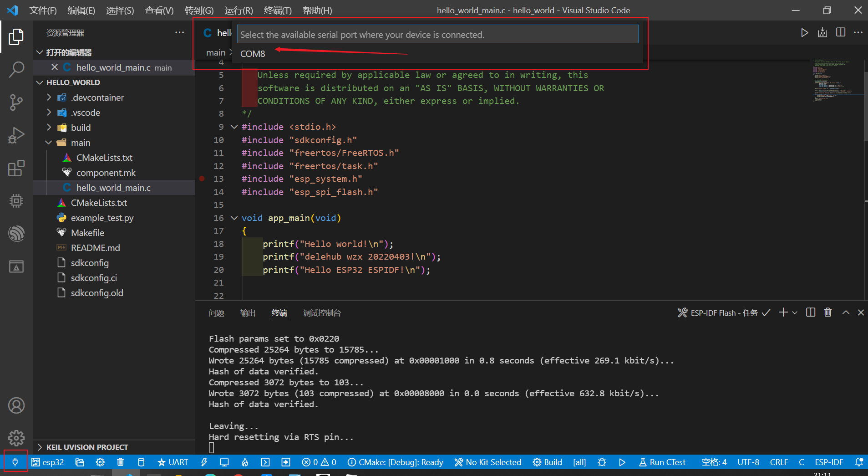Close hello_world_main.c in Open Editors
This screenshot has height=476, width=868.
pyautogui.click(x=55, y=67)
